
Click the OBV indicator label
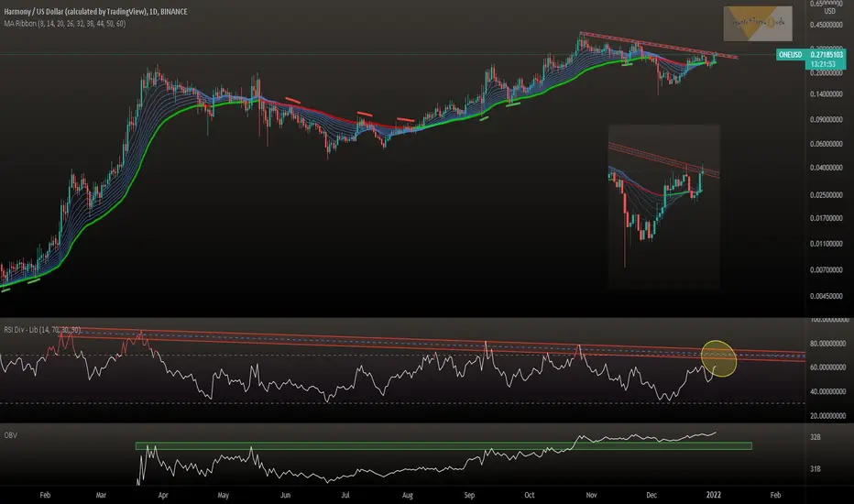pos(10,435)
